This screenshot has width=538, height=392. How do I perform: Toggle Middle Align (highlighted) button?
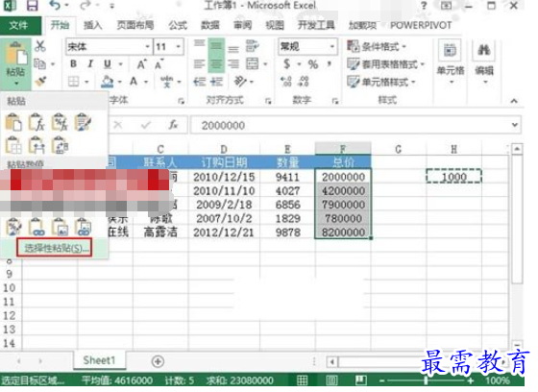216,46
